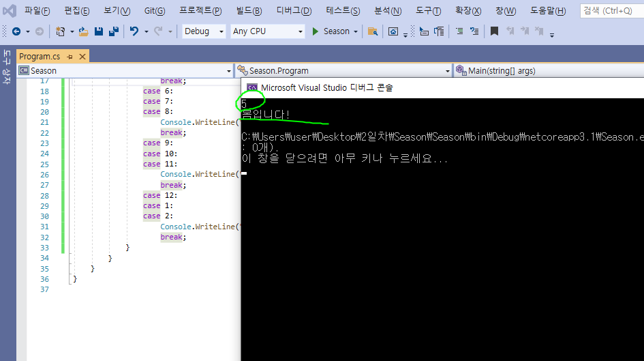This screenshot has height=361, width=644.
Task: Open the 창(W) menu
Action: [x=506, y=11]
